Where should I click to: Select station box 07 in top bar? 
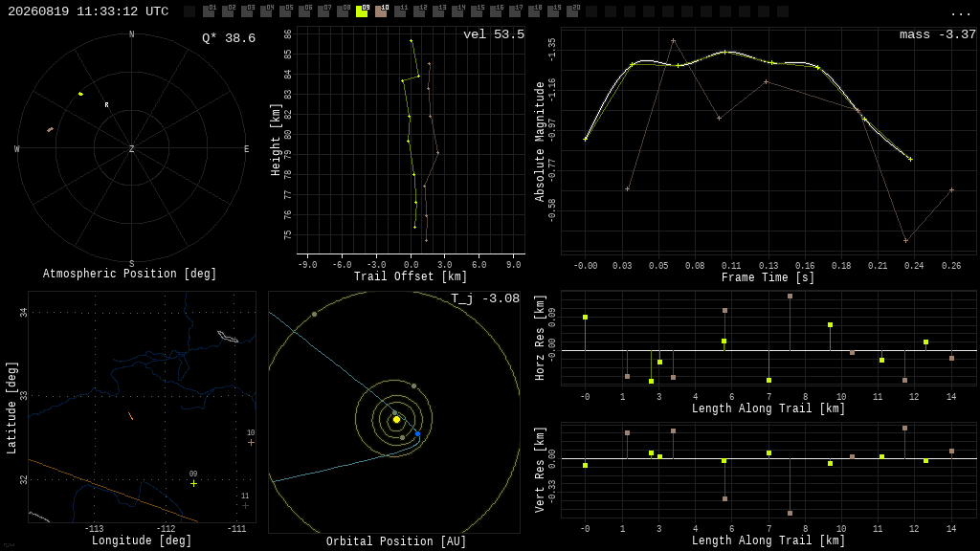click(323, 11)
